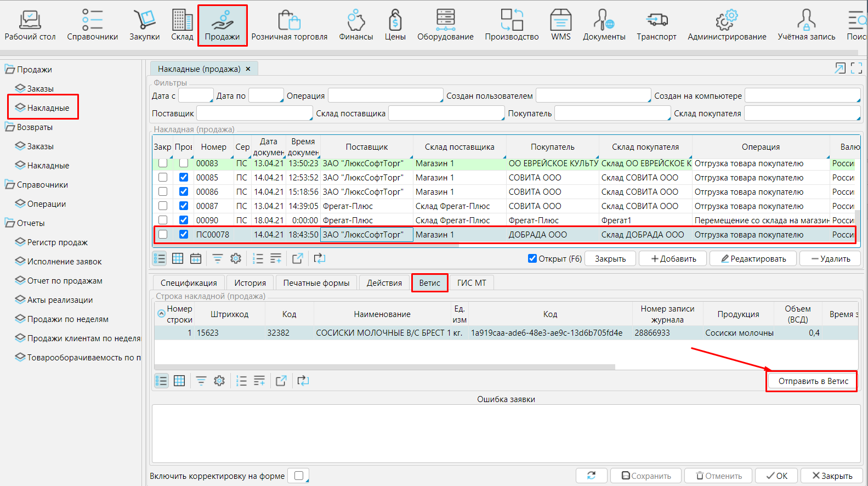Click the gear settings icon below specification grid

click(219, 381)
